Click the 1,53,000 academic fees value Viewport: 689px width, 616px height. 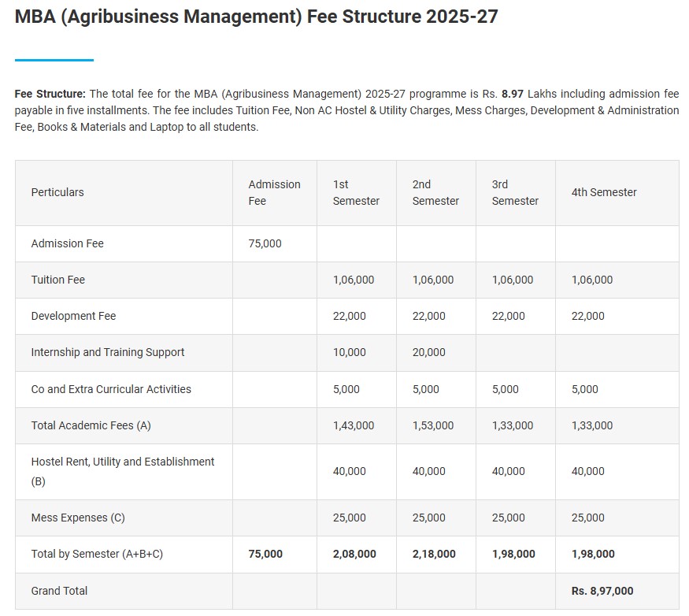pyautogui.click(x=433, y=425)
